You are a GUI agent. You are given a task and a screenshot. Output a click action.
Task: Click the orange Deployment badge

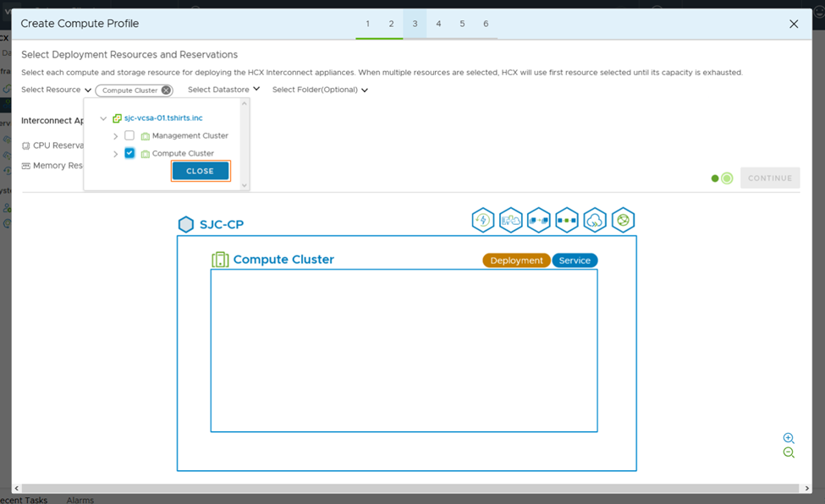click(x=516, y=260)
